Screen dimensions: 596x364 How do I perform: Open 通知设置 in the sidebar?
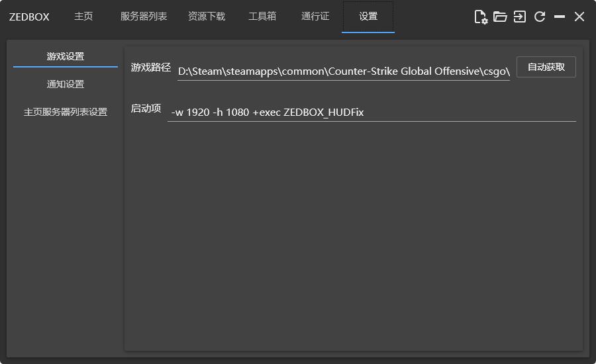coord(66,84)
